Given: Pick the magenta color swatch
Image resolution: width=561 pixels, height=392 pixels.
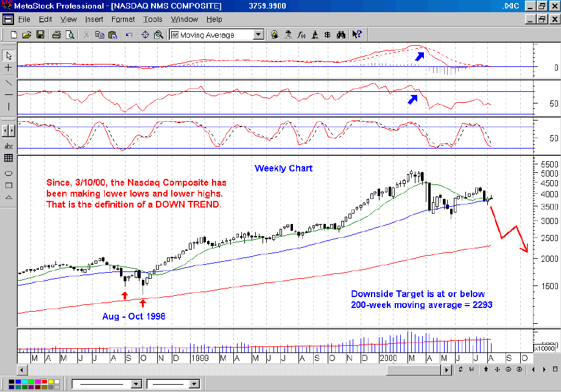Looking at the screenshot, I should (38, 382).
